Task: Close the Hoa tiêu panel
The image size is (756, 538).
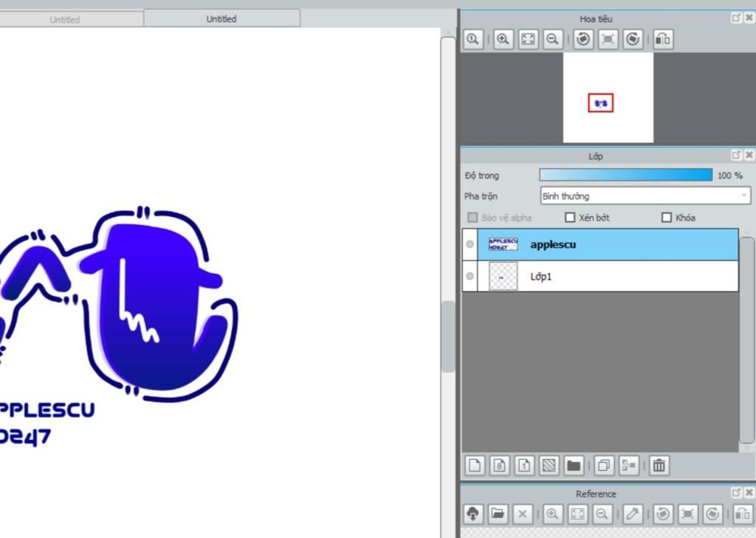Action: [749, 18]
